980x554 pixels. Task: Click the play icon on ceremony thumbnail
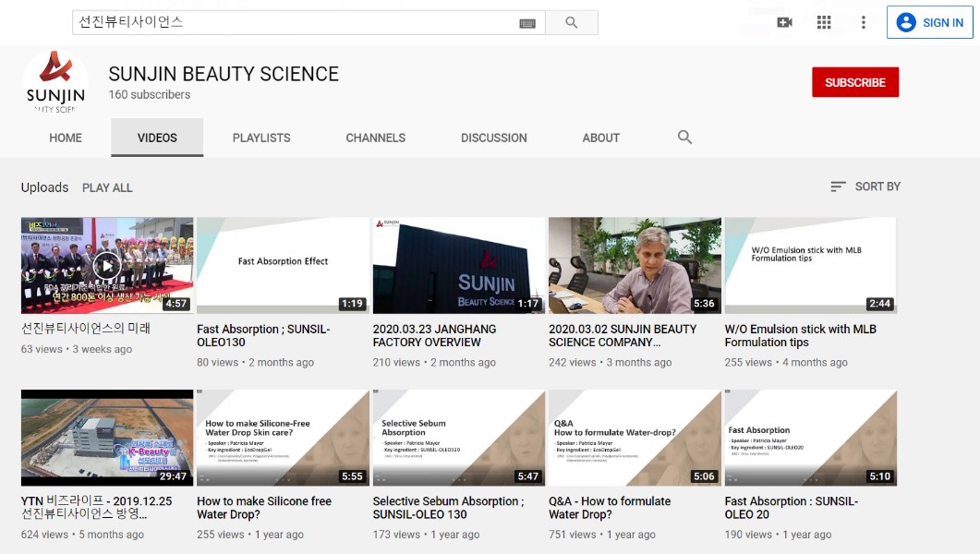(107, 265)
